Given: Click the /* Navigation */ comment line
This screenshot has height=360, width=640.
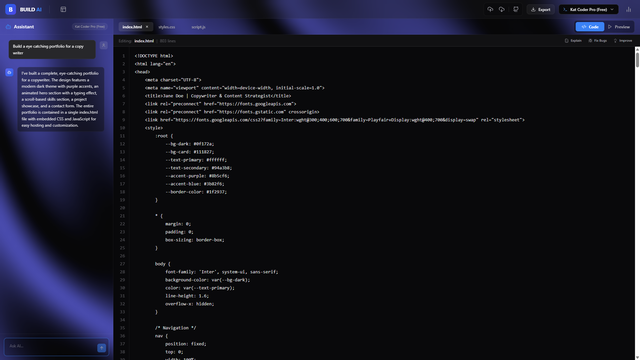Looking at the screenshot, I should click(x=176, y=328).
